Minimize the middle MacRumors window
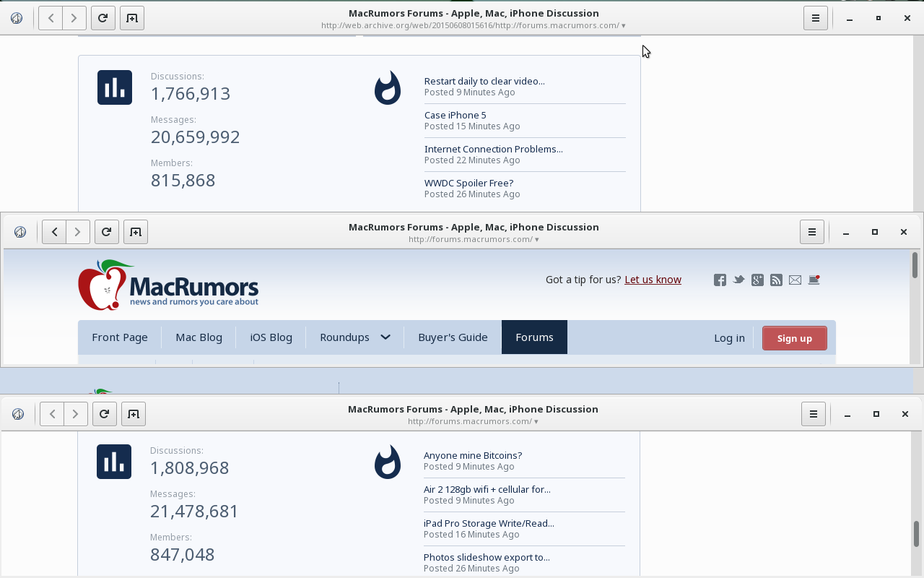Screen dimensions: 924x578 [846, 232]
